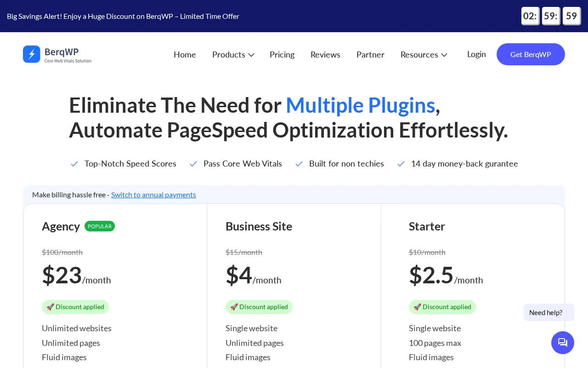Screen dimensions: 588x368
Task: Click checkmark beside Built for non techies
Action: pos(299,164)
